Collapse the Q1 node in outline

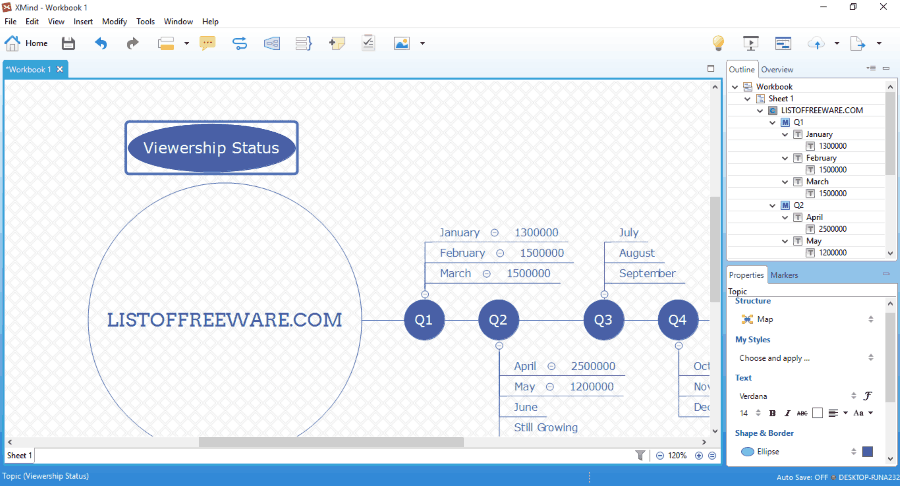[773, 122]
